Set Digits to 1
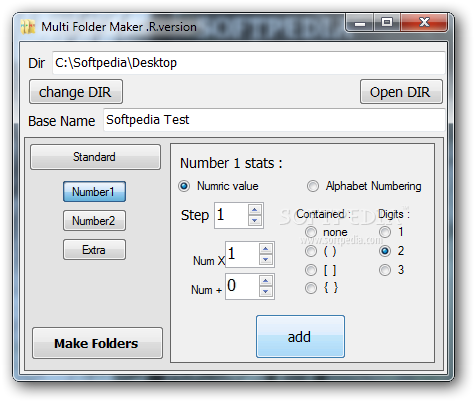 tap(385, 232)
